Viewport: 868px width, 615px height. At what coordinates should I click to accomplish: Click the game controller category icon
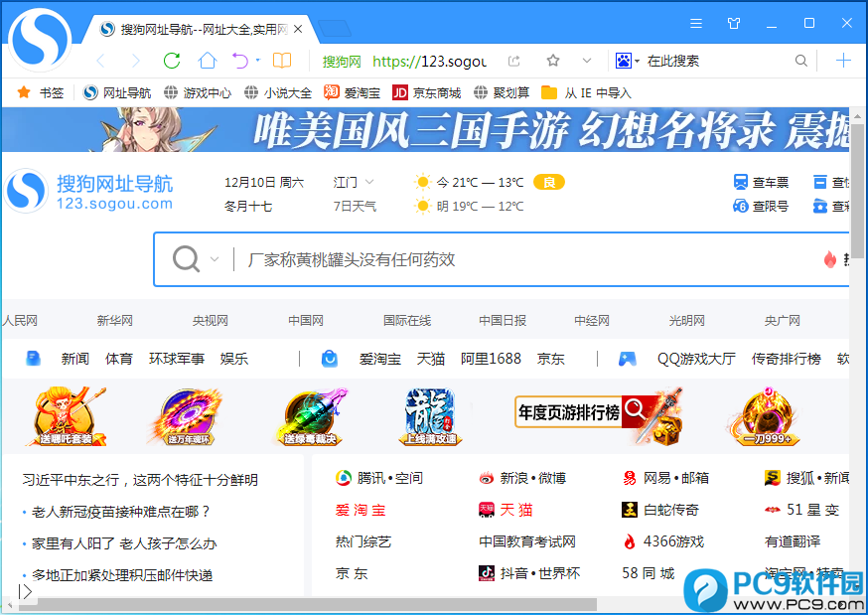627,359
